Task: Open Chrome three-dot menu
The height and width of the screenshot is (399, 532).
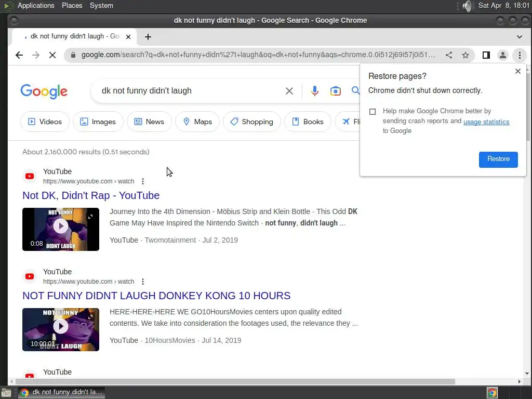Action: pos(520,55)
